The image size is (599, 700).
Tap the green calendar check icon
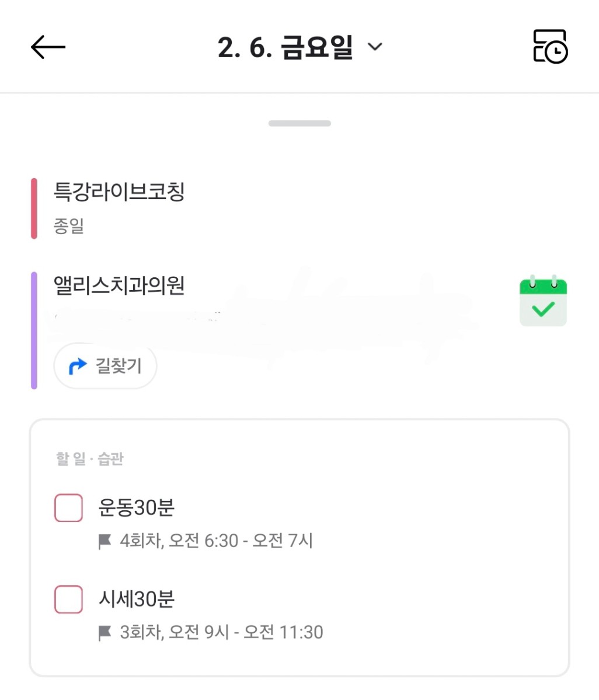[543, 301]
